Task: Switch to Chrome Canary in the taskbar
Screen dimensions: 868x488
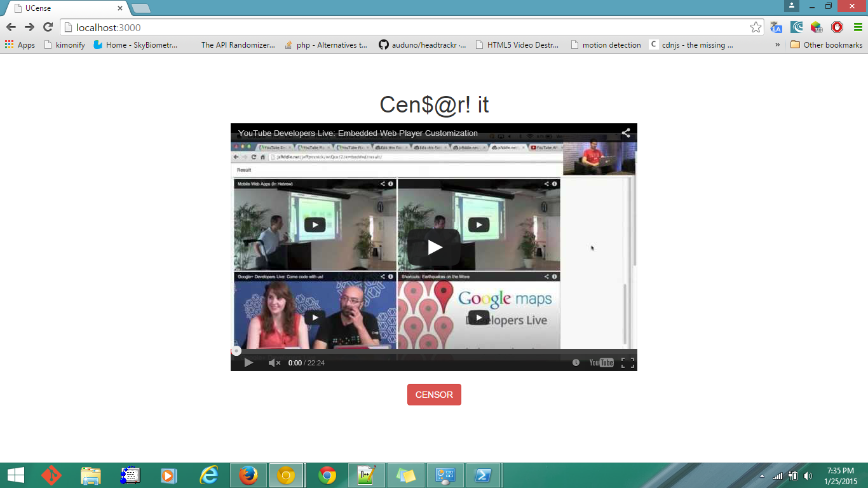Action: point(287,475)
